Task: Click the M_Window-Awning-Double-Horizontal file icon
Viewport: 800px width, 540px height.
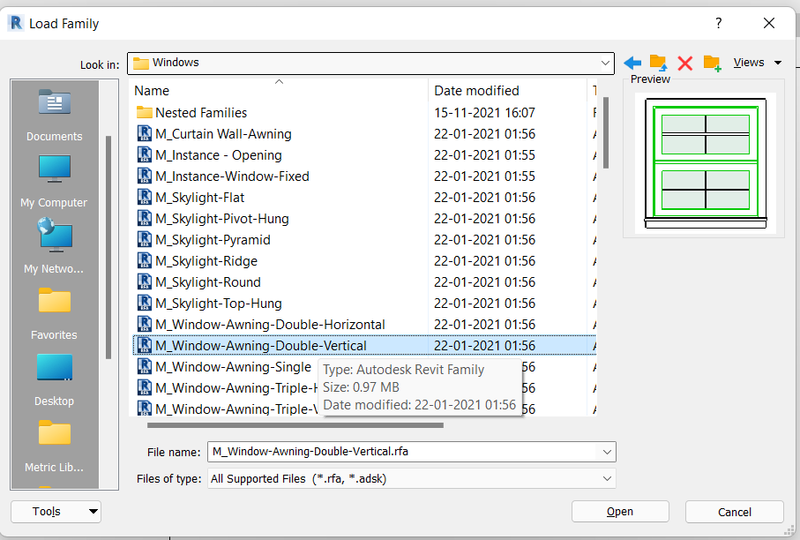Action: pyautogui.click(x=144, y=324)
